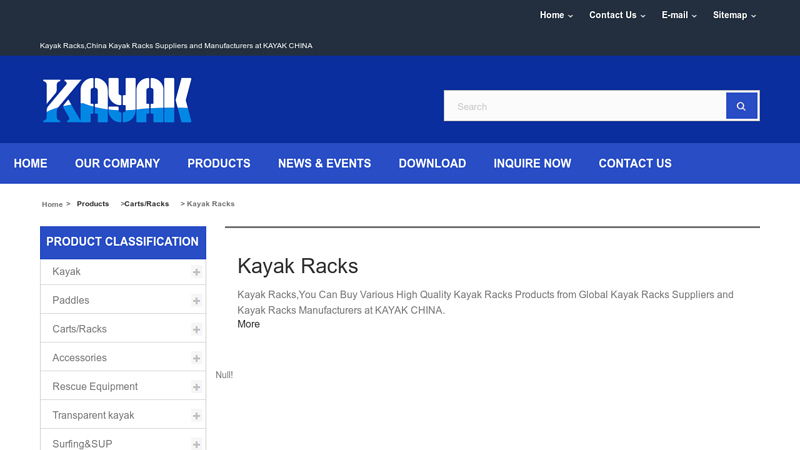The height and width of the screenshot is (450, 800).
Task: Click the Kayak Racks page heading
Action: point(298,266)
